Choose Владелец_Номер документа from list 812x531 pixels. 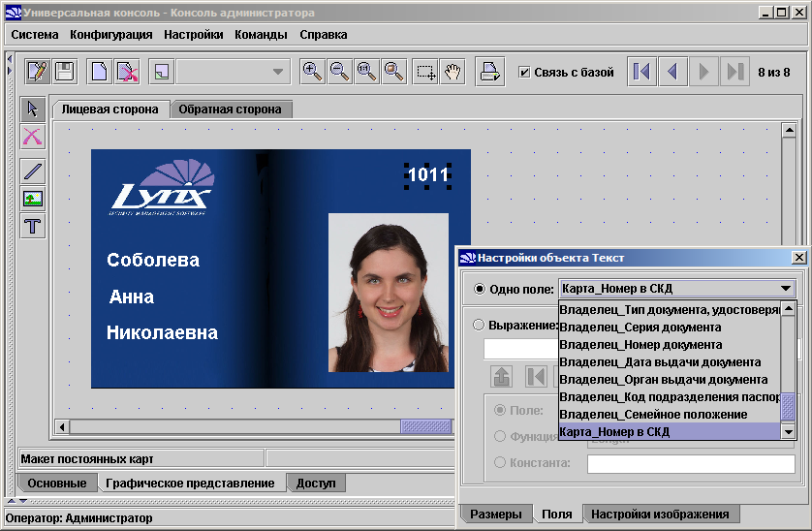(669, 345)
